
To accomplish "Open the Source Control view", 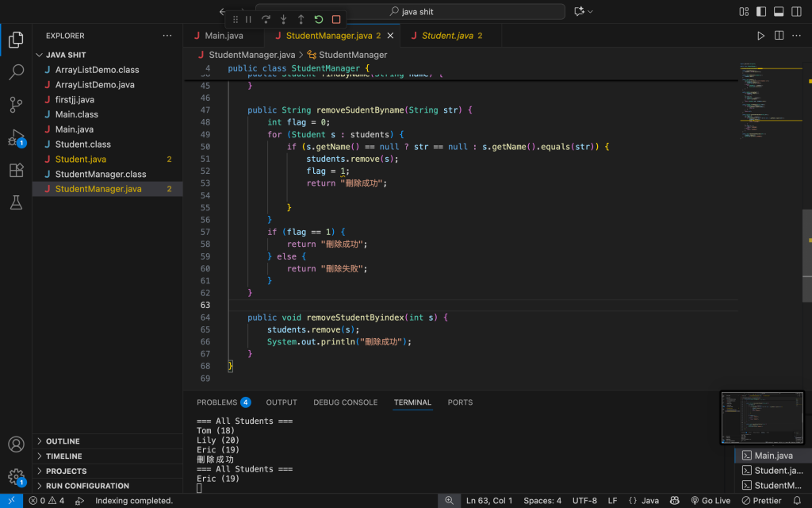I will coord(16,105).
